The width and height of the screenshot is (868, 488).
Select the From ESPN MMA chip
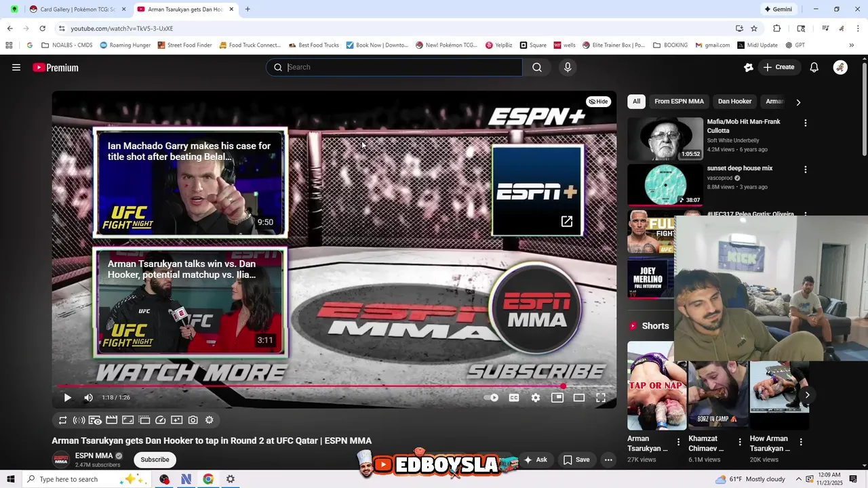pyautogui.click(x=679, y=102)
